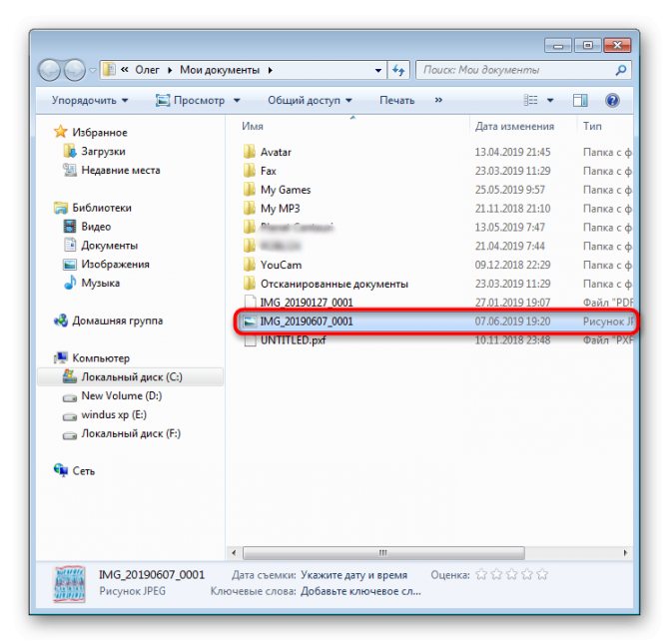
Task: Open the address bar history dropdown arrow
Action: click(x=377, y=71)
